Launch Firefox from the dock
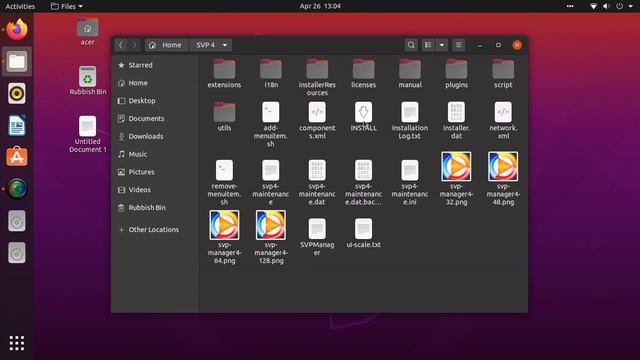The image size is (640, 360). tap(17, 29)
